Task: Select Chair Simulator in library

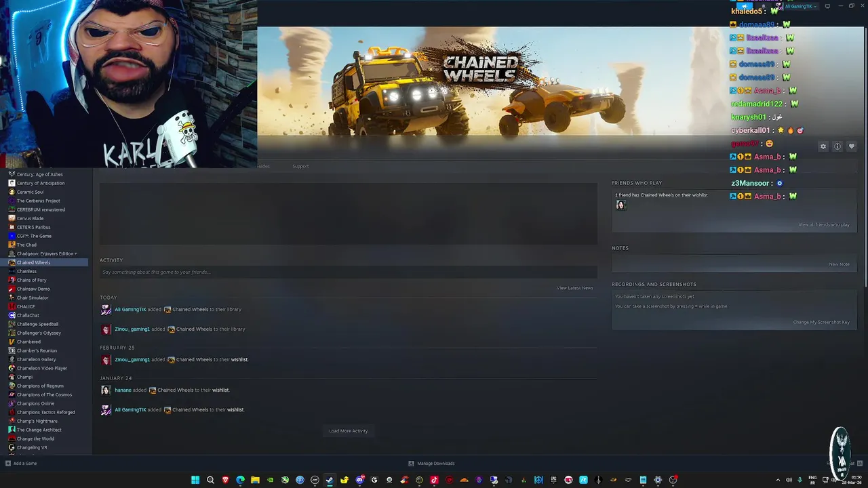Action: [45, 298]
